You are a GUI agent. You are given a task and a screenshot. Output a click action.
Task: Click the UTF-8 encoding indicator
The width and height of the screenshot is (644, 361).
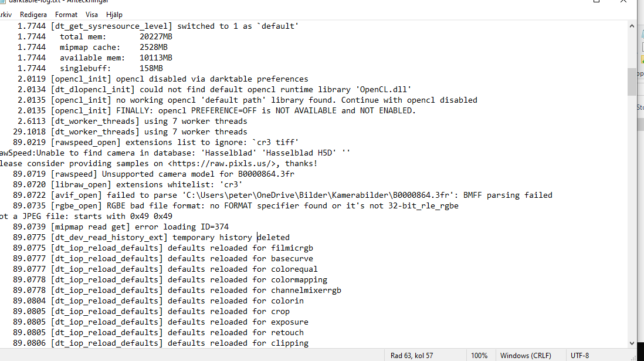click(x=579, y=355)
